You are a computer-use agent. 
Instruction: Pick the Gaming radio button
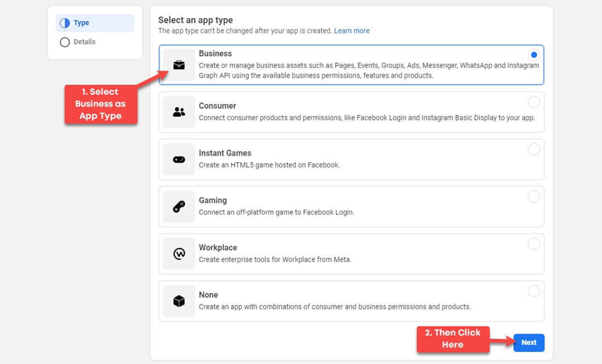534,197
